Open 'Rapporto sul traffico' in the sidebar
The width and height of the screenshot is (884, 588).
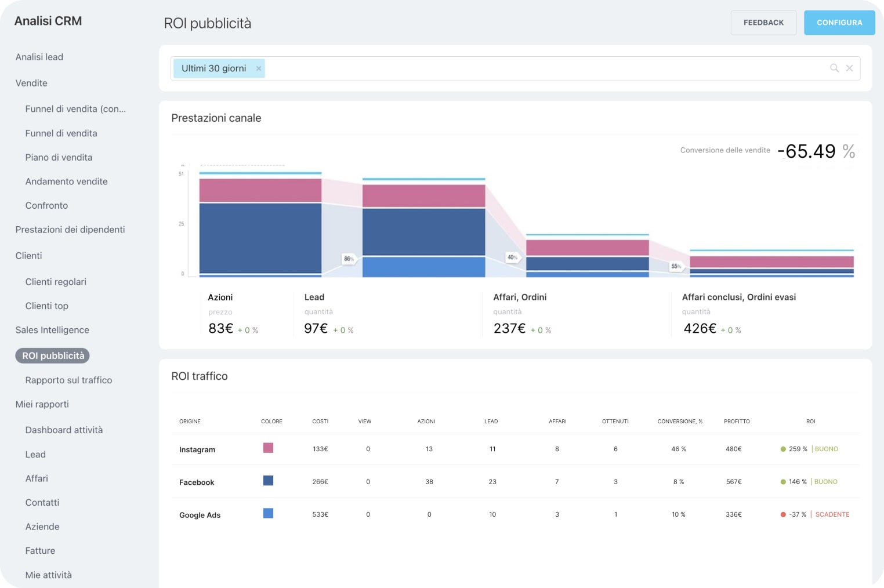[68, 380]
